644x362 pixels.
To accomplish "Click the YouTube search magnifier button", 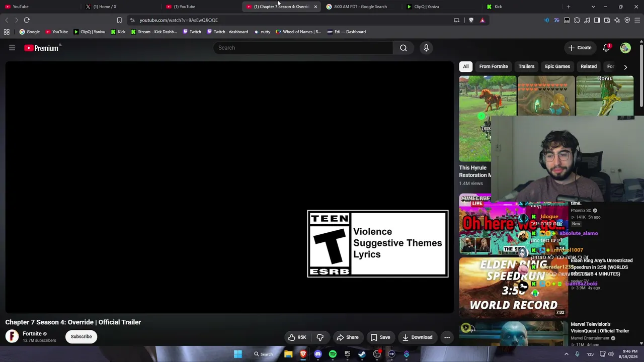I will [404, 48].
